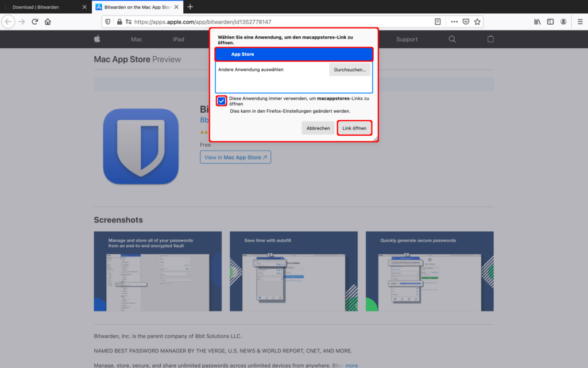The height and width of the screenshot is (368, 588).
Task: Open the Firefox hamburger menu
Action: pos(580,22)
